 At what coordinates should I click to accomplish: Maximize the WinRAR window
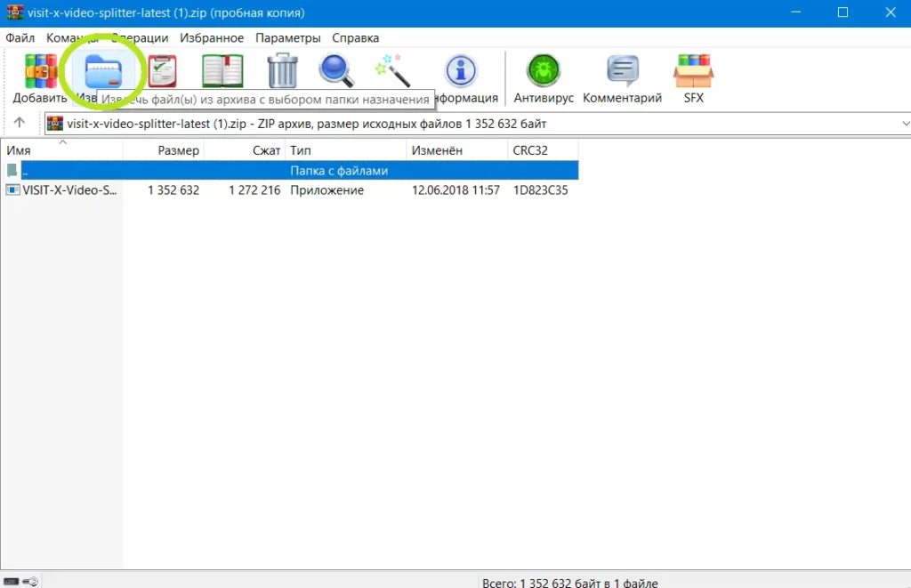click(843, 12)
